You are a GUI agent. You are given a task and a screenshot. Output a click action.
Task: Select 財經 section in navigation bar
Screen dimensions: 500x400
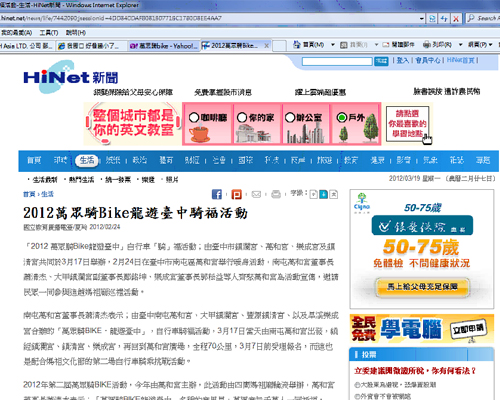(x=192, y=160)
